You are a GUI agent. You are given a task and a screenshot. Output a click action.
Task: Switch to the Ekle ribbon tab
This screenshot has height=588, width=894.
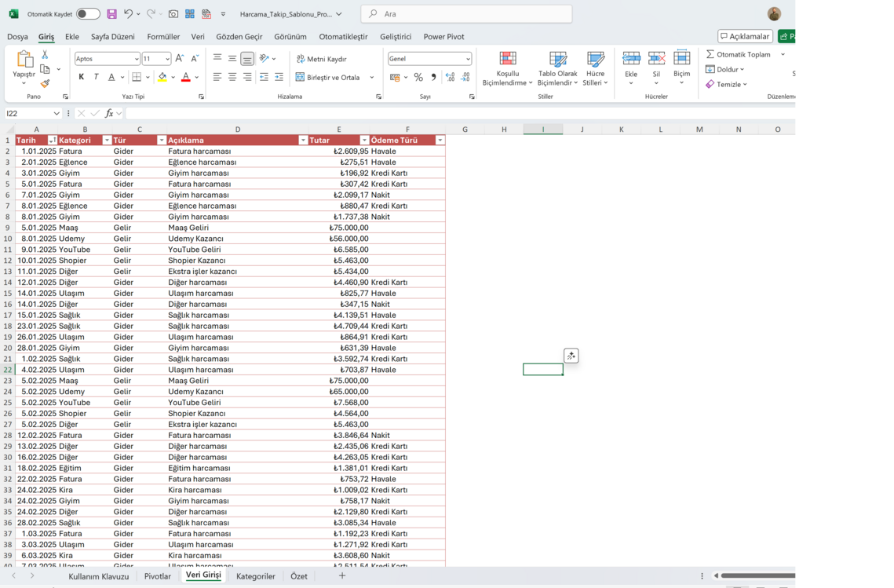(x=72, y=36)
